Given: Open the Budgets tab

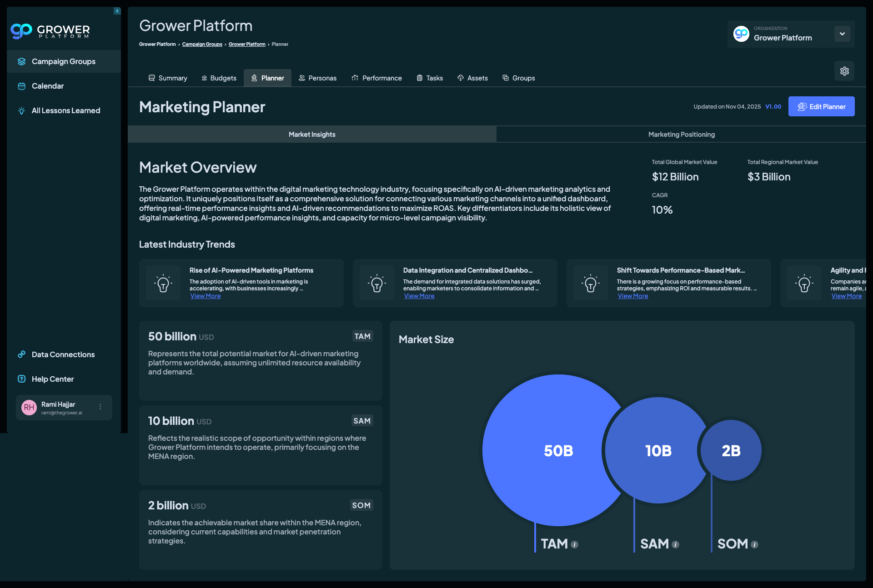Looking at the screenshot, I should [219, 78].
